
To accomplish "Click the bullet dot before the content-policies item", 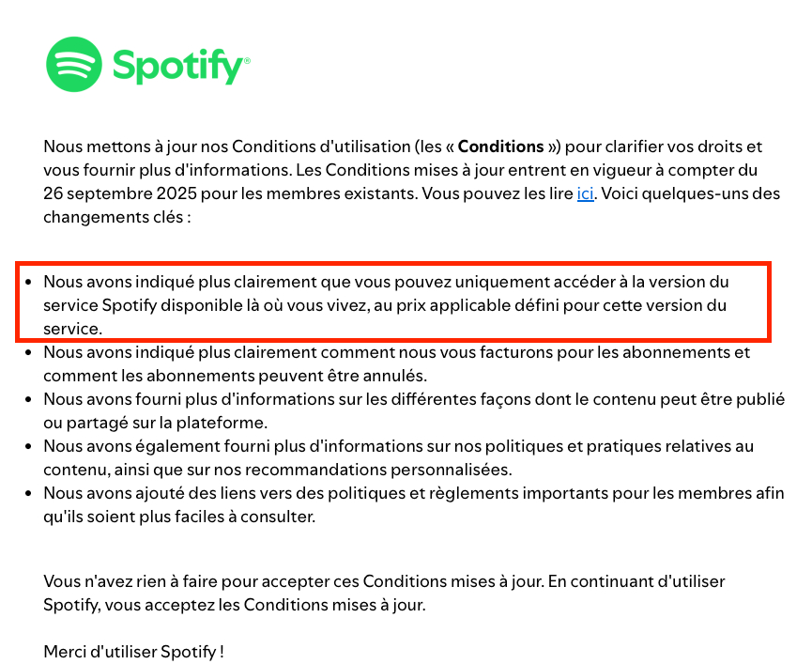I will pyautogui.click(x=30, y=447).
